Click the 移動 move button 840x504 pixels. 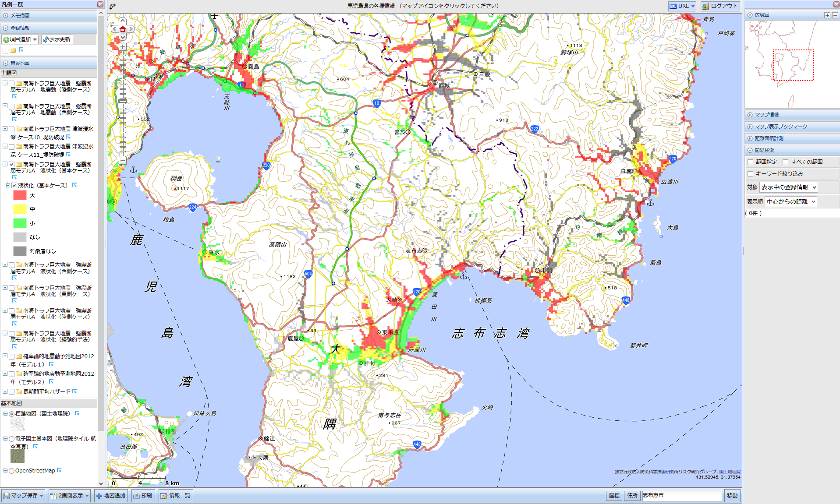tap(732, 496)
